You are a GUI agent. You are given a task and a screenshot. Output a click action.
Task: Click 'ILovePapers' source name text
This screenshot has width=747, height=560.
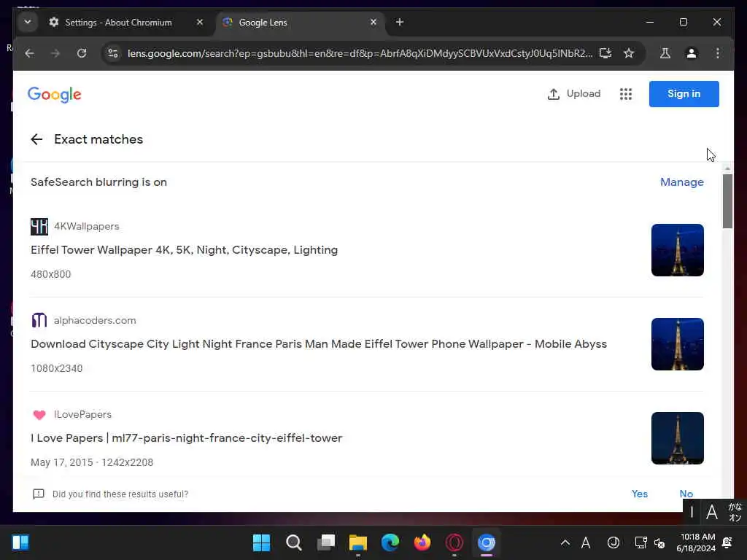82,415
